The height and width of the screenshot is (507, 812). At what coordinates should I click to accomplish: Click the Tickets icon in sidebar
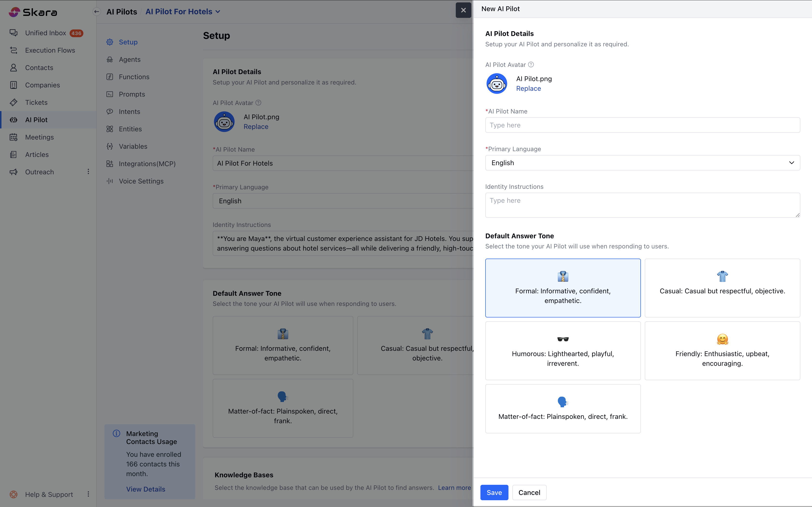point(14,102)
